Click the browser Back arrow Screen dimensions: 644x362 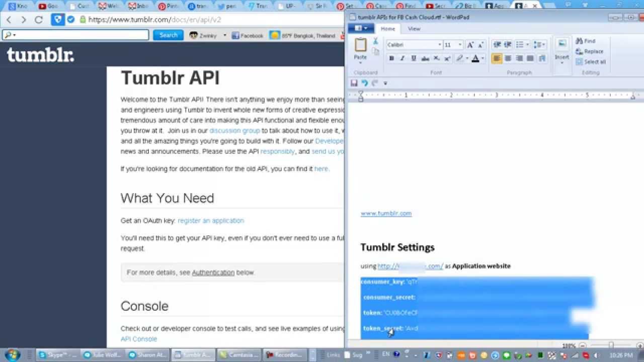9,20
